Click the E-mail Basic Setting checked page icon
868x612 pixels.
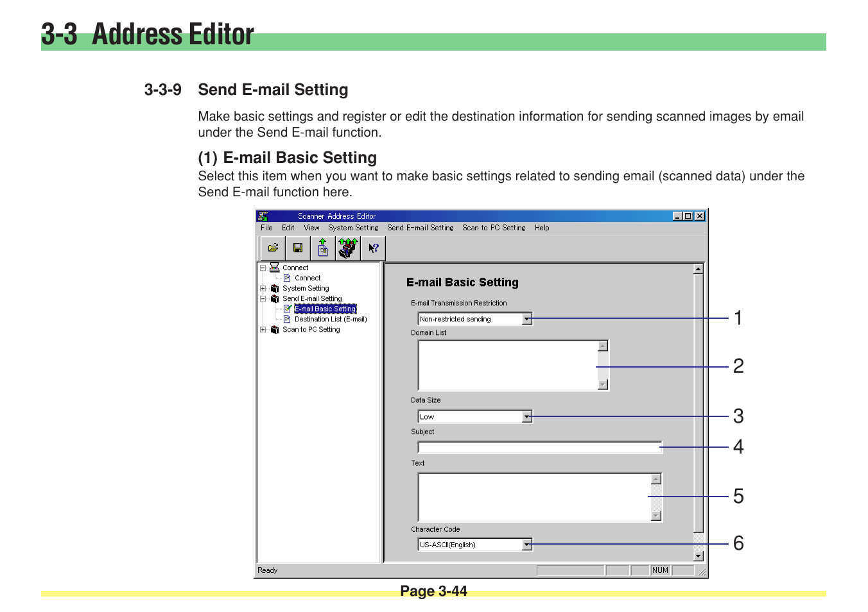coord(288,309)
